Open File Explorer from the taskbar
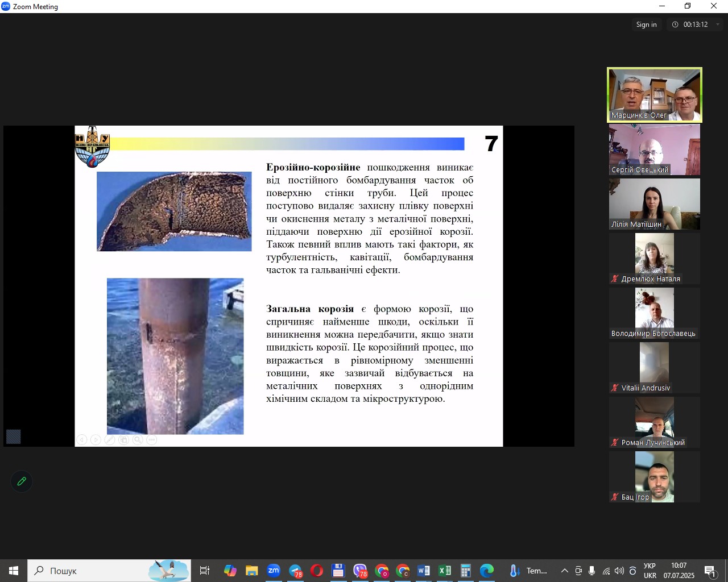The height and width of the screenshot is (582, 728). coord(252,571)
